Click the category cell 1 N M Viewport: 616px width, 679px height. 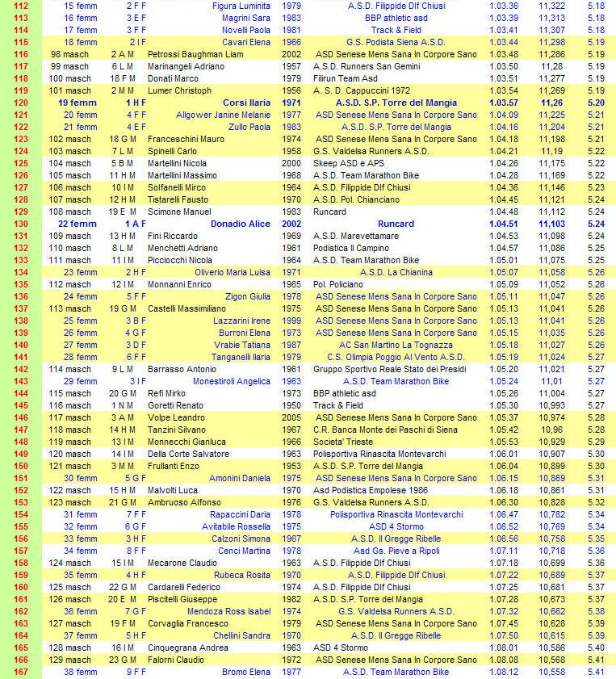coord(123,406)
